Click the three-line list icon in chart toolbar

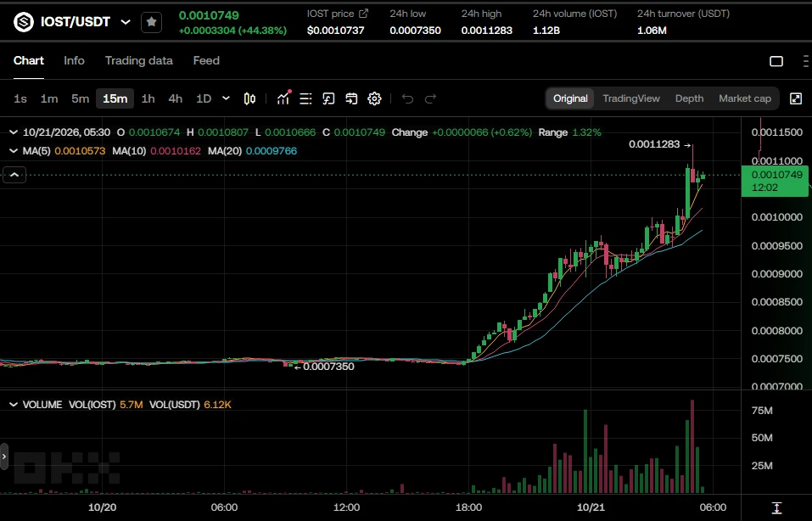point(305,98)
